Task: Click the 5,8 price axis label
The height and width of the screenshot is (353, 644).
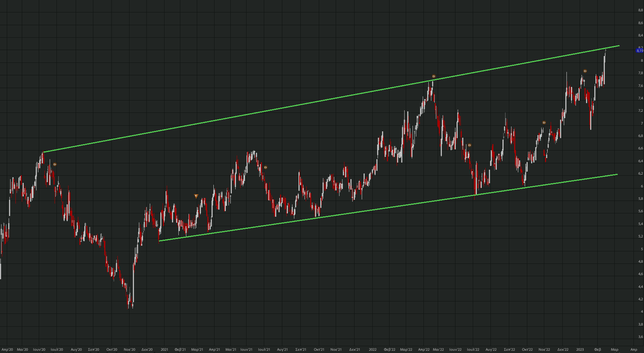Action: [641, 199]
